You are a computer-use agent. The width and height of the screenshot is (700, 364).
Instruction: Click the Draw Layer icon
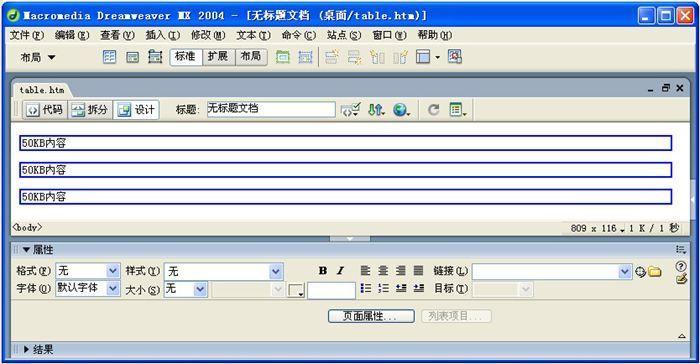point(155,57)
